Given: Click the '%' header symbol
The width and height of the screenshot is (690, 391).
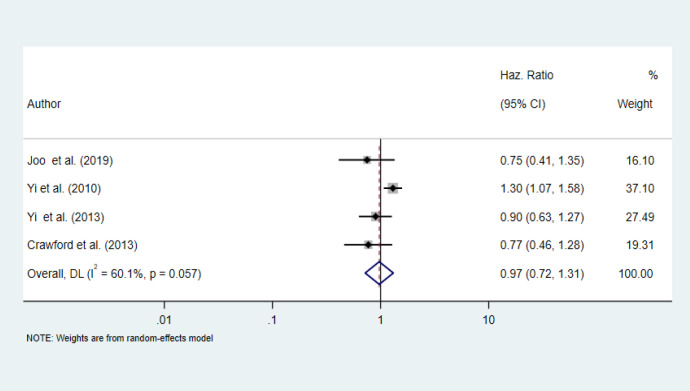Looking at the screenshot, I should (x=653, y=75).
